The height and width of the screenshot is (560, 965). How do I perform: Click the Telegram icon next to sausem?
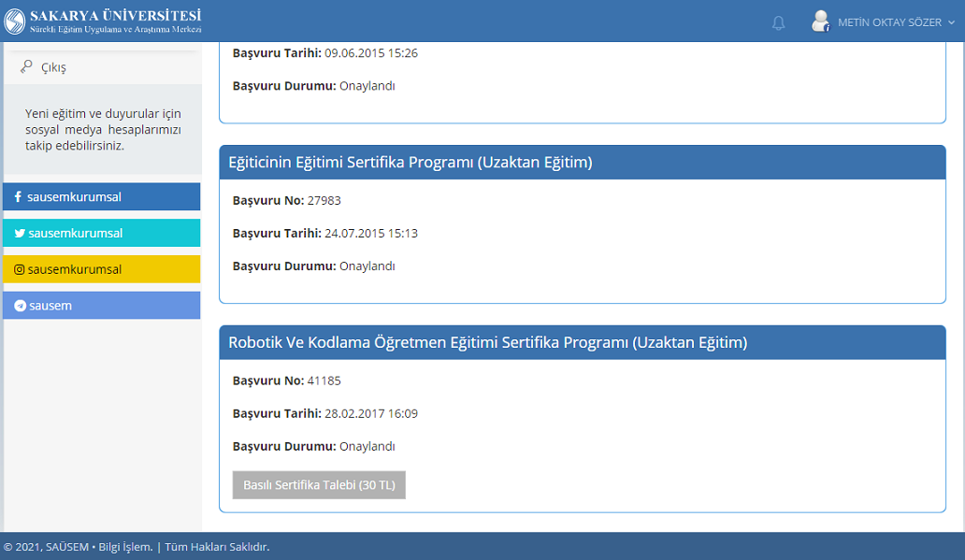(x=21, y=306)
